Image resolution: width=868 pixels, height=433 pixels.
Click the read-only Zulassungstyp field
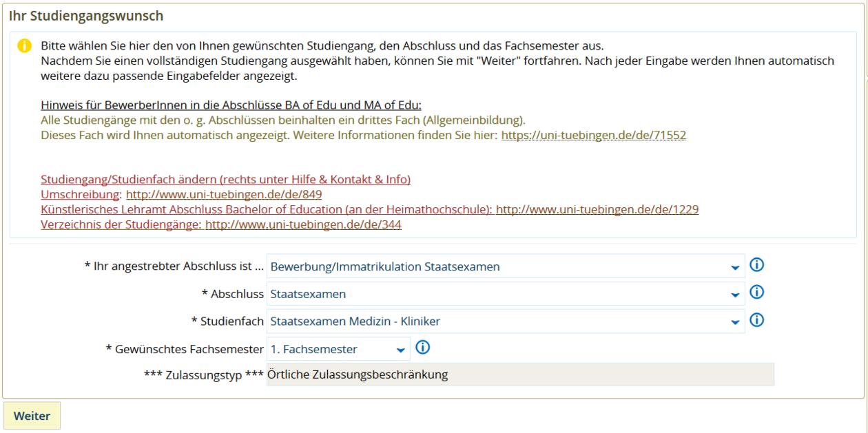pyautogui.click(x=519, y=374)
